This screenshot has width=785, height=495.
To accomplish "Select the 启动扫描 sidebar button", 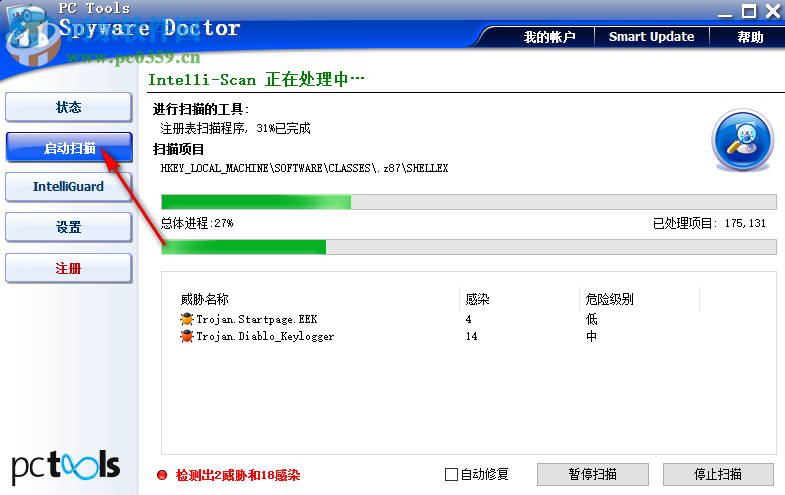I will click(69, 148).
